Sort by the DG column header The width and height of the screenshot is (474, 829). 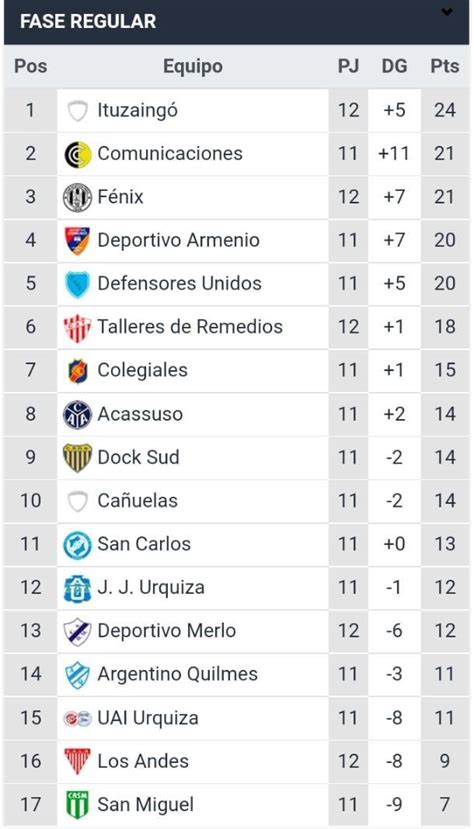(394, 66)
